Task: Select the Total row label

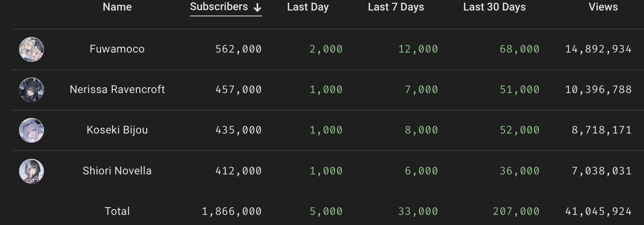Action: pos(117,211)
